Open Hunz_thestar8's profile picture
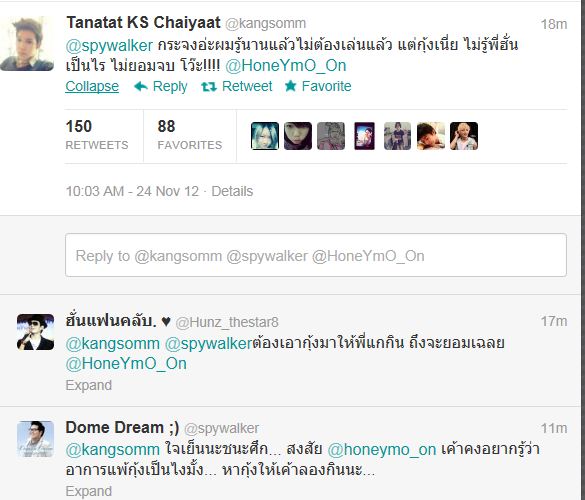The height and width of the screenshot is (500, 585). coord(35,332)
